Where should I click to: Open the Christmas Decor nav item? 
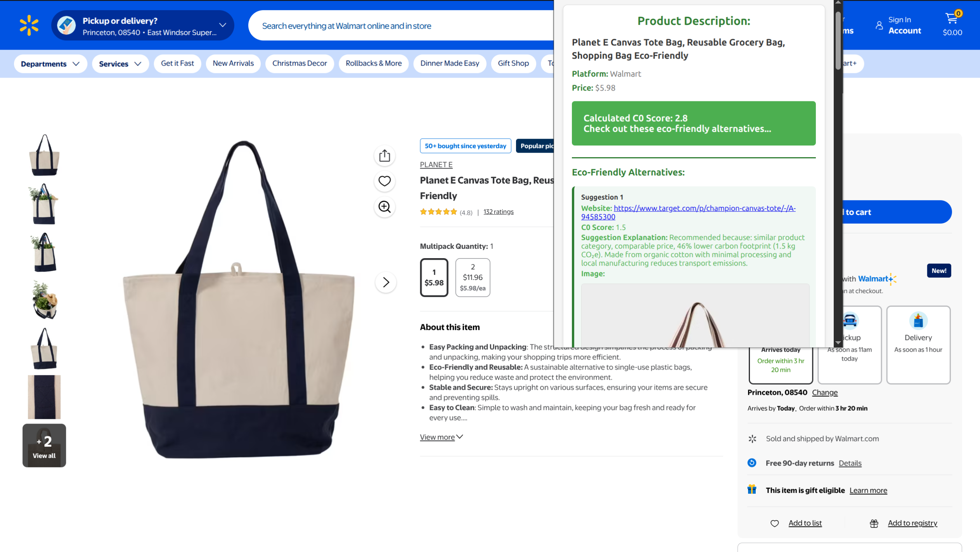[x=300, y=63]
